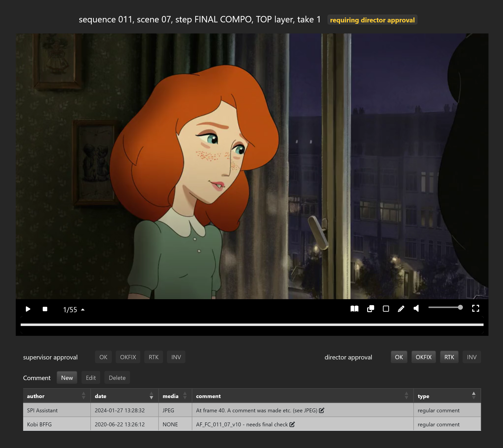Enter fullscreen video mode
503x448 pixels.
pyautogui.click(x=475, y=308)
